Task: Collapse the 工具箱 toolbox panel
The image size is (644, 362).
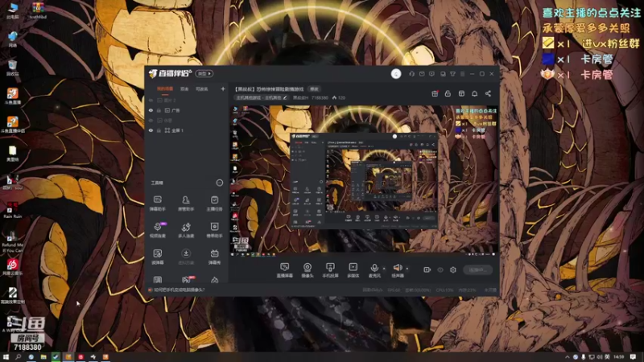Action: tap(219, 183)
